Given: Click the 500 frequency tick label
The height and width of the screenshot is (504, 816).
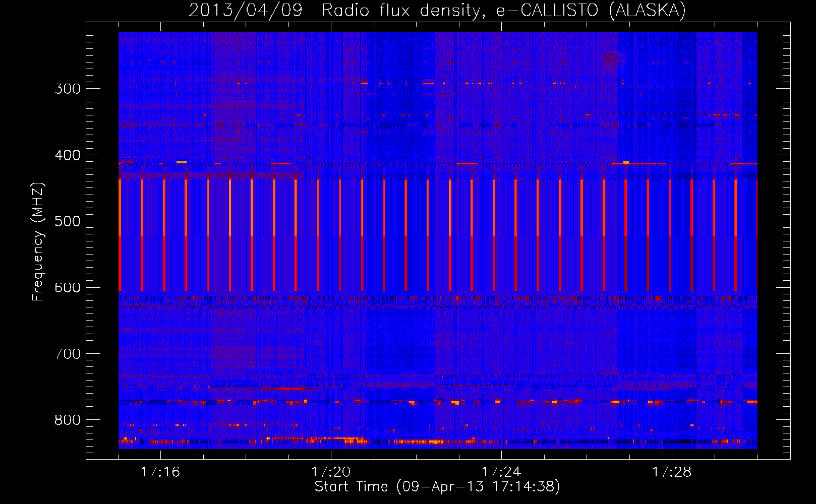Looking at the screenshot, I should (x=68, y=221).
